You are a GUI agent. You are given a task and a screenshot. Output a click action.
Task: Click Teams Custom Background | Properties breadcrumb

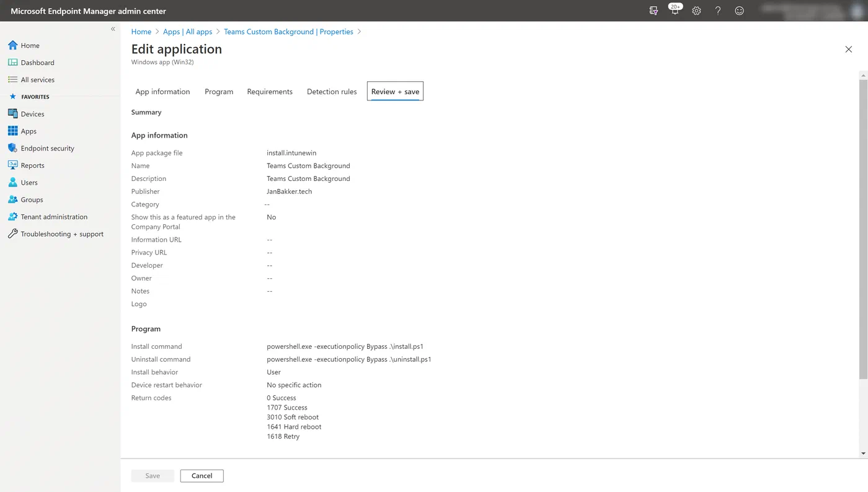(288, 32)
